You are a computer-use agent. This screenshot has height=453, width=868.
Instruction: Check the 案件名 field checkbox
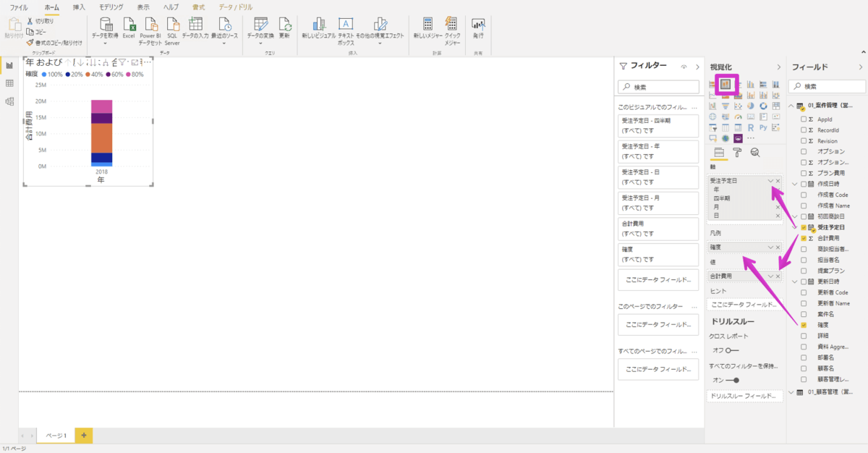[804, 315]
